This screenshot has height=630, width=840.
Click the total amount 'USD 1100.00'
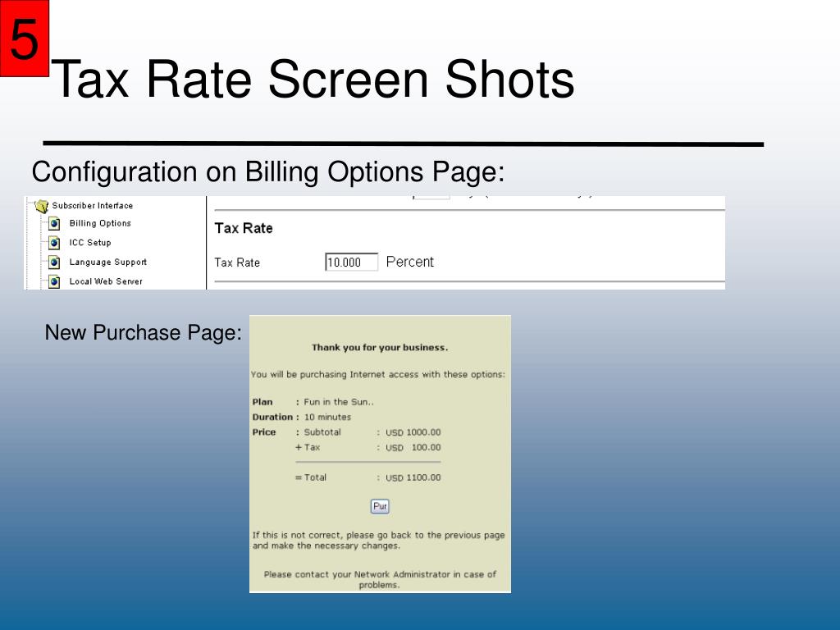(413, 477)
